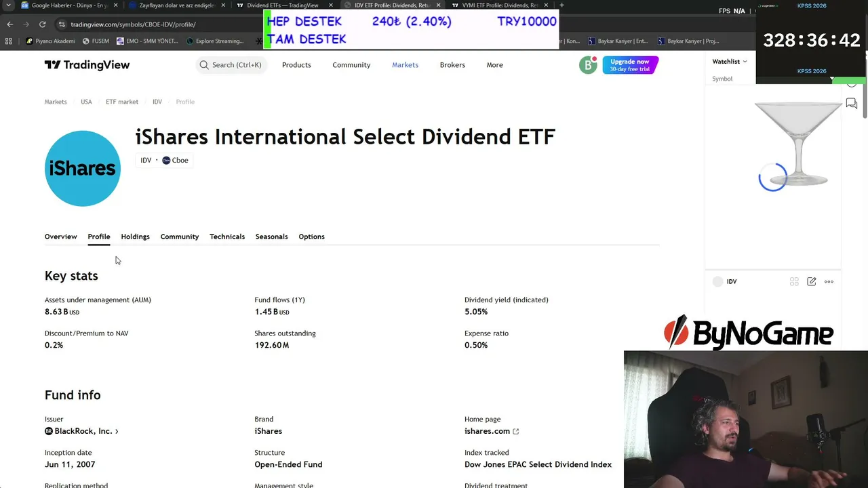The height and width of the screenshot is (488, 868).
Task: Click the Upgrade now button
Action: 630,65
